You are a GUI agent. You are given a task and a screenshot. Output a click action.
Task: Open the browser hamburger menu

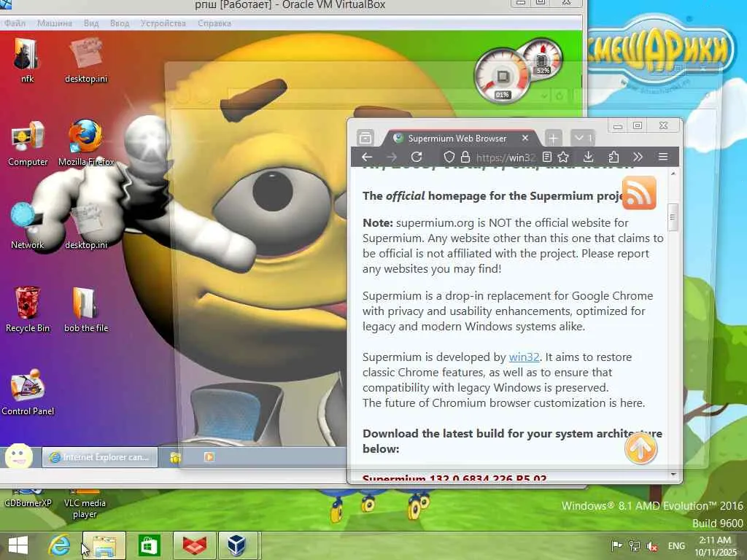662,157
